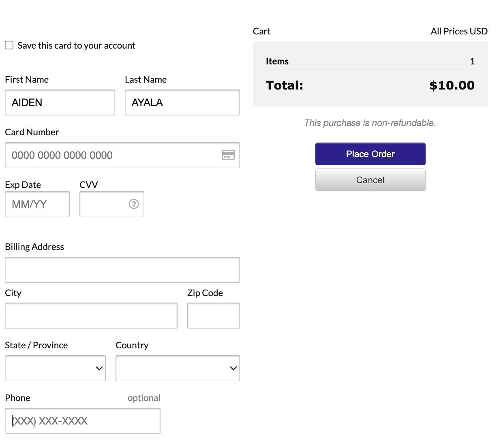This screenshot has width=501, height=448.
Task: Click the non-refundable purchase notice
Action: 370,123
